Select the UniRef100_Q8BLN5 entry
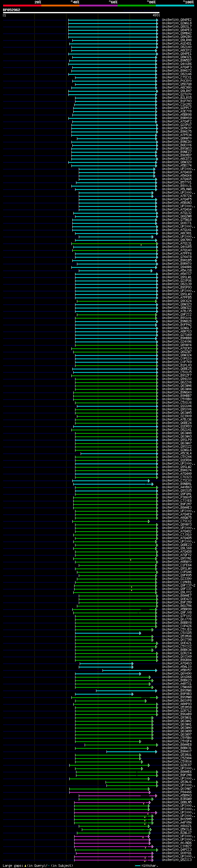 (x=177, y=802)
